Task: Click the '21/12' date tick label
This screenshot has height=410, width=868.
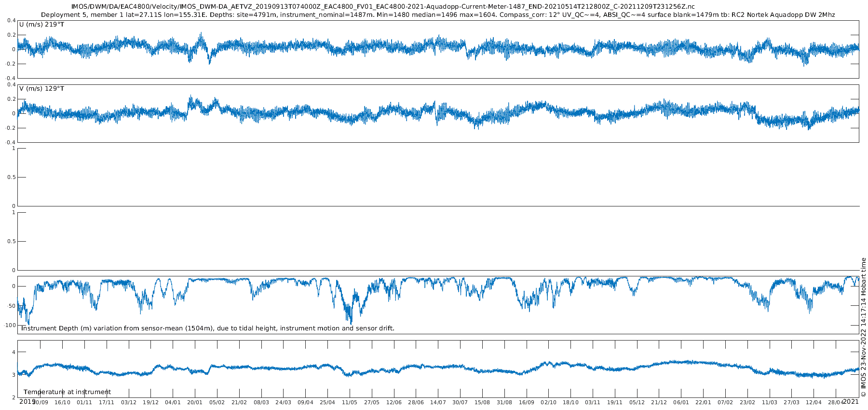Action: click(659, 402)
